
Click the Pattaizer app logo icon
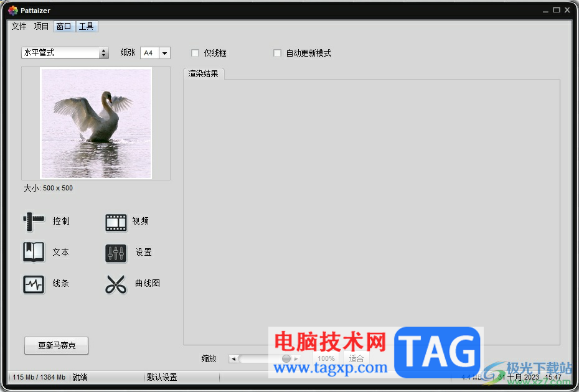[13, 11]
